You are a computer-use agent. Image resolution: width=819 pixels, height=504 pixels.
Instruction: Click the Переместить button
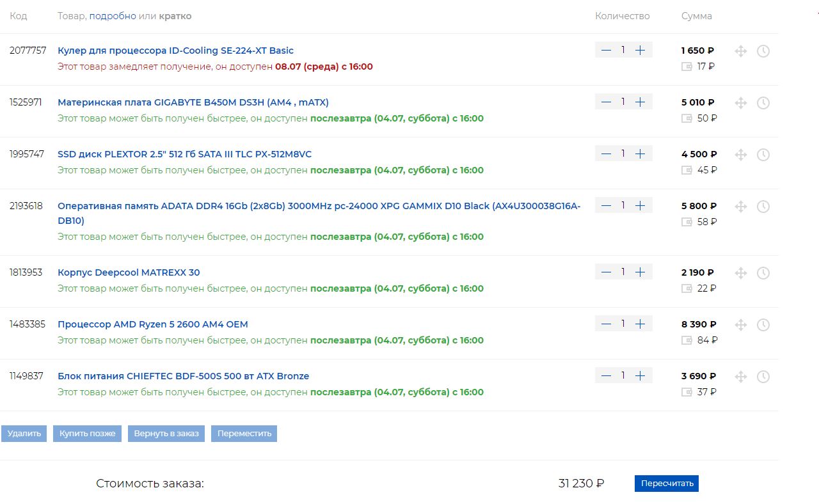click(x=244, y=434)
